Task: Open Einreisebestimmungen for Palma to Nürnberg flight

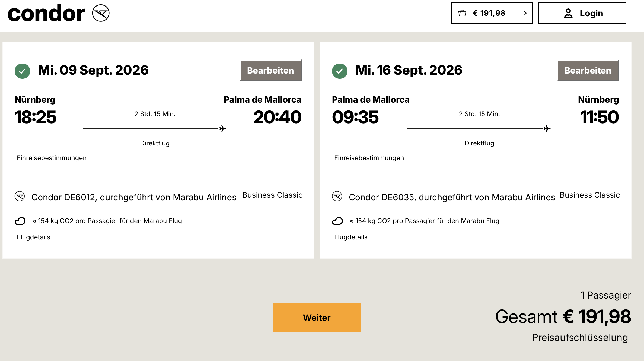Action: tap(369, 158)
